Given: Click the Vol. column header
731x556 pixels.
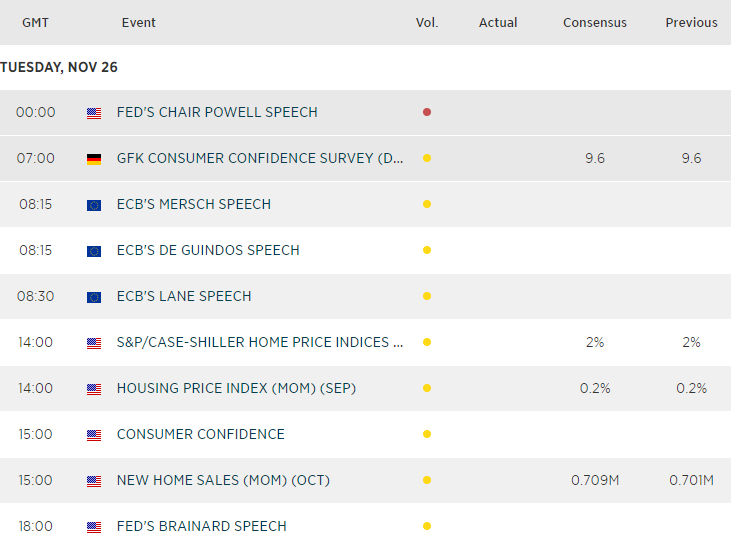Looking at the screenshot, I should point(427,22).
